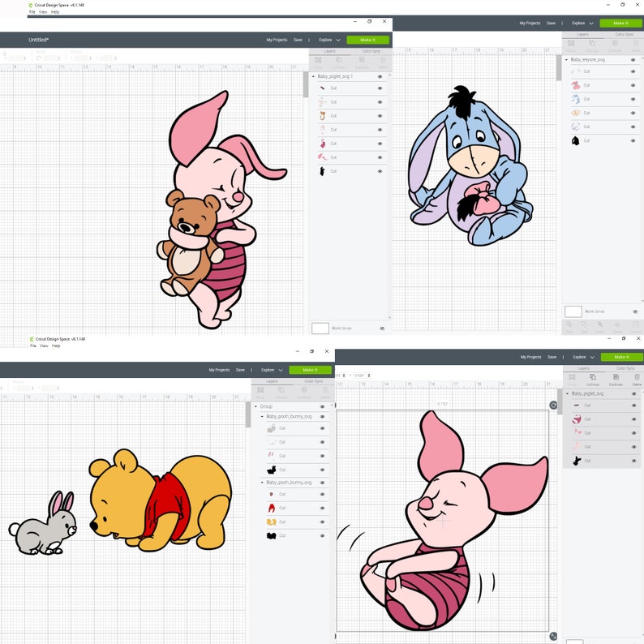Collapse the Baby_piglet_svg 1 group
Image resolution: width=644 pixels, height=644 pixels.
pyautogui.click(x=313, y=77)
